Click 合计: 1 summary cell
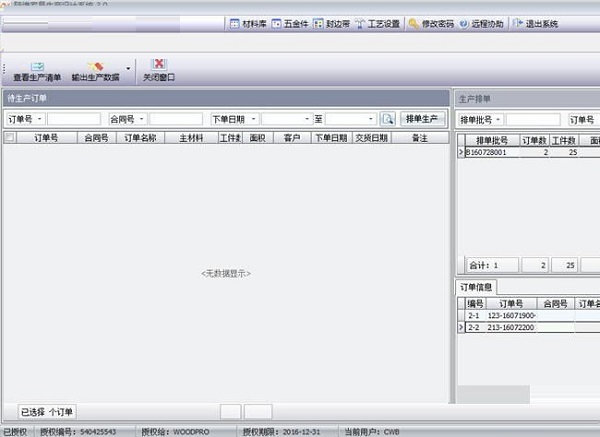The width and height of the screenshot is (600, 437). [492, 265]
